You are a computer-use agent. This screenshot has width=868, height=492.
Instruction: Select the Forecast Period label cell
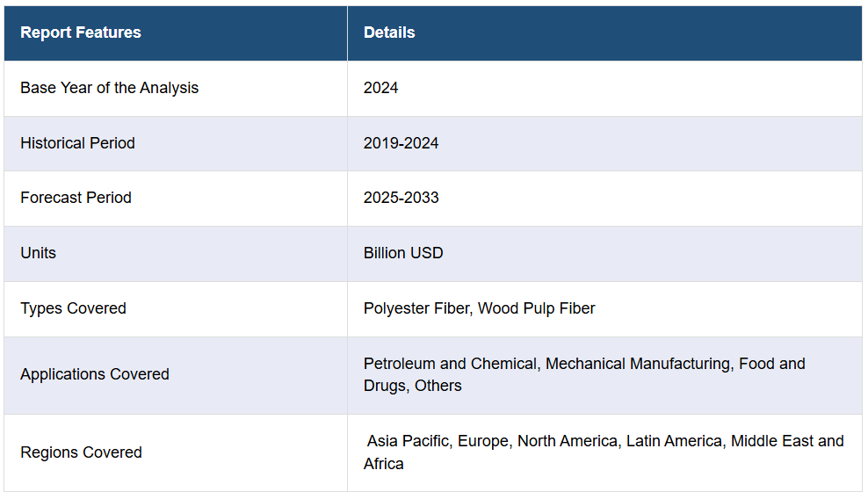[76, 198]
